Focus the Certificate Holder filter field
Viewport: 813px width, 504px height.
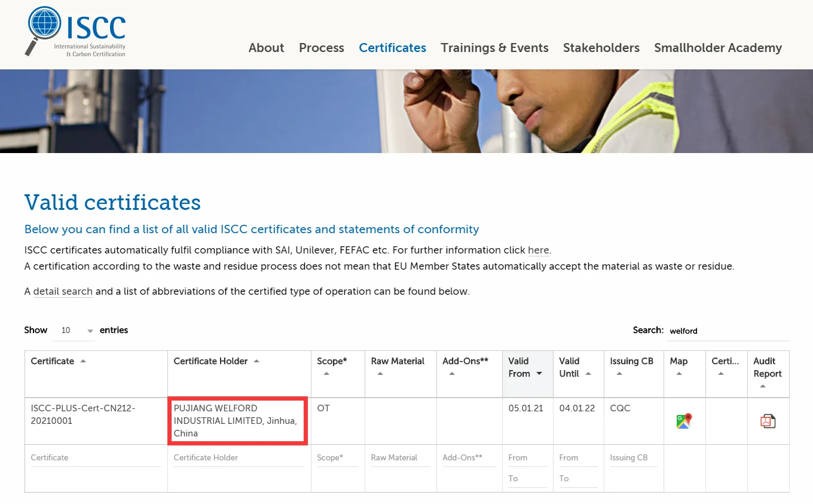tap(238, 458)
